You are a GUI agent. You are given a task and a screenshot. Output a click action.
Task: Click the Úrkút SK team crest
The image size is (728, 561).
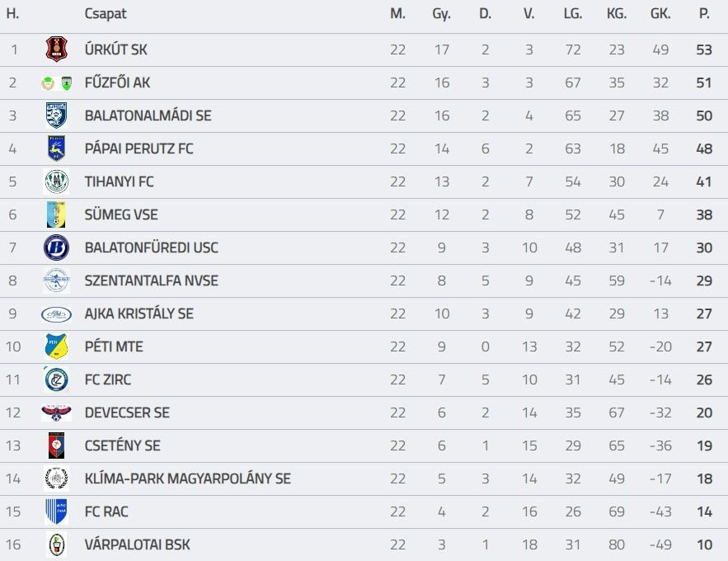[56, 49]
